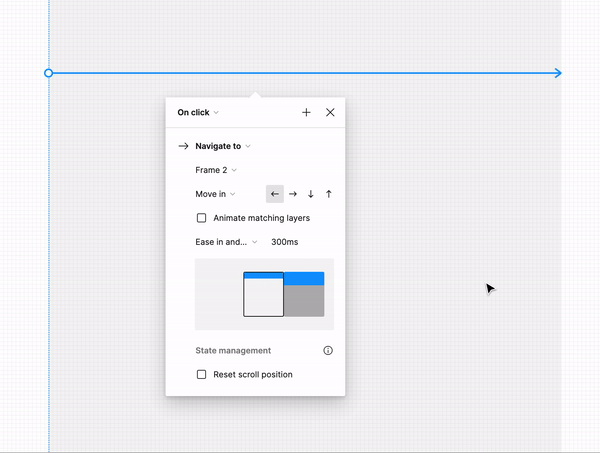
Task: Enable Animate matching layers checkbox
Action: coord(202,218)
